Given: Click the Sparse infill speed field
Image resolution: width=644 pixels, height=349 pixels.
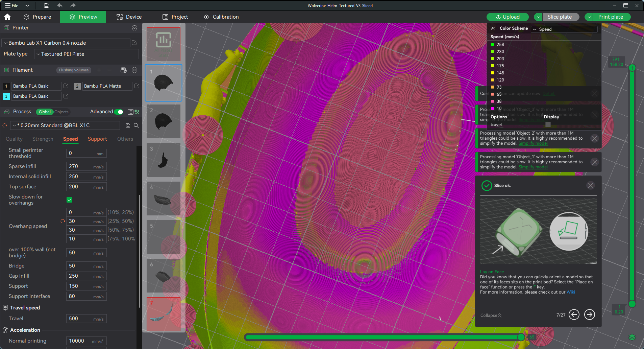Looking at the screenshot, I should (86, 166).
